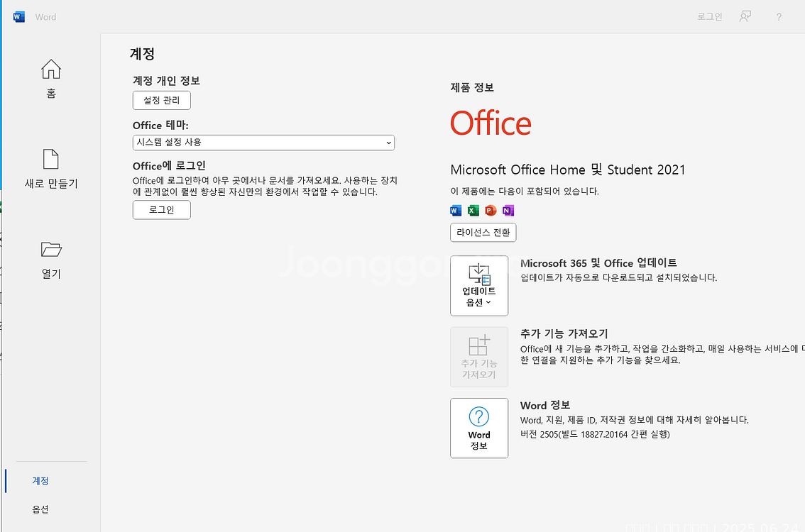Open help via the question mark icon
Screen dimensions: 805x532
pyautogui.click(x=778, y=16)
